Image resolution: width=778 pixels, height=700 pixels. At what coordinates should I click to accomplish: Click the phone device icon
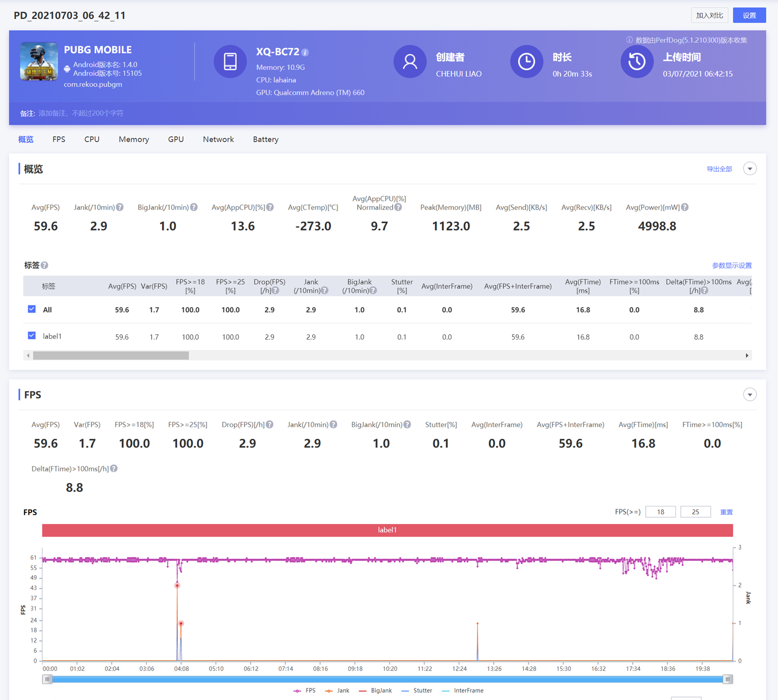tap(230, 61)
